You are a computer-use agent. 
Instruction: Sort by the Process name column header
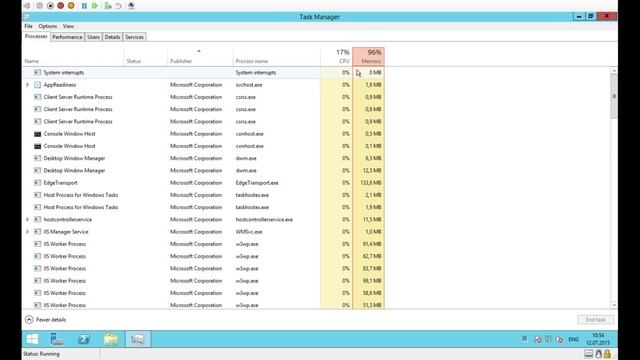[277, 57]
